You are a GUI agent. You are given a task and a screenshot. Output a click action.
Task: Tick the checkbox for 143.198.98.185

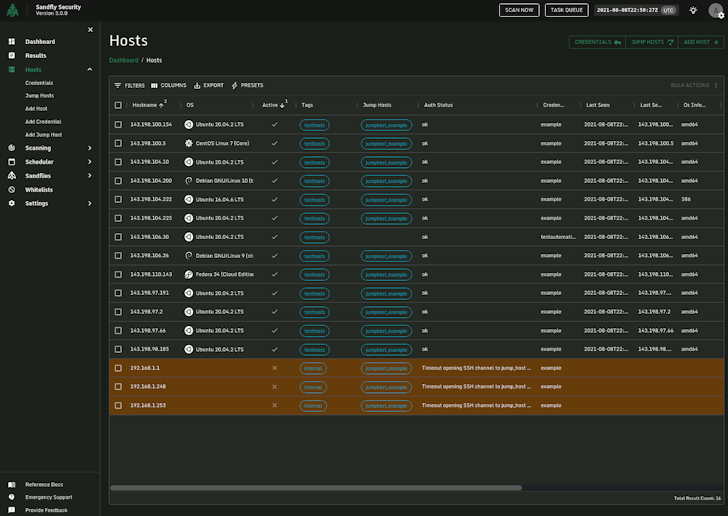pos(118,349)
